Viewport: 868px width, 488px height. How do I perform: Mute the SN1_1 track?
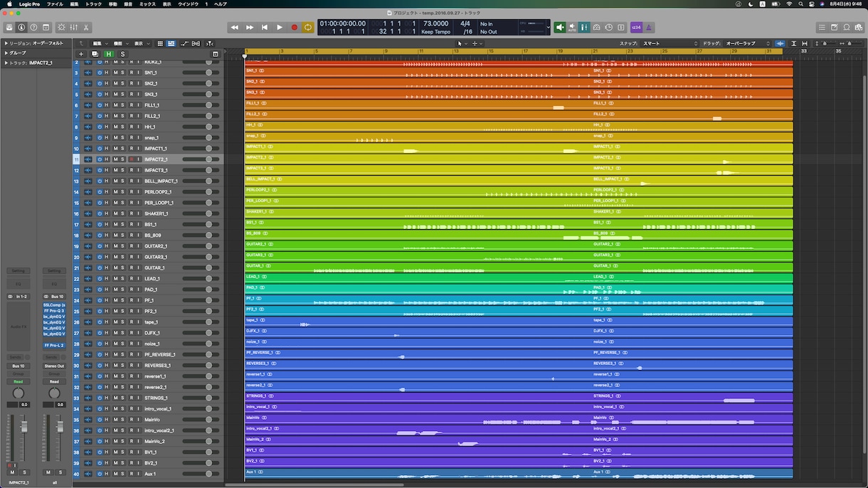coord(115,73)
